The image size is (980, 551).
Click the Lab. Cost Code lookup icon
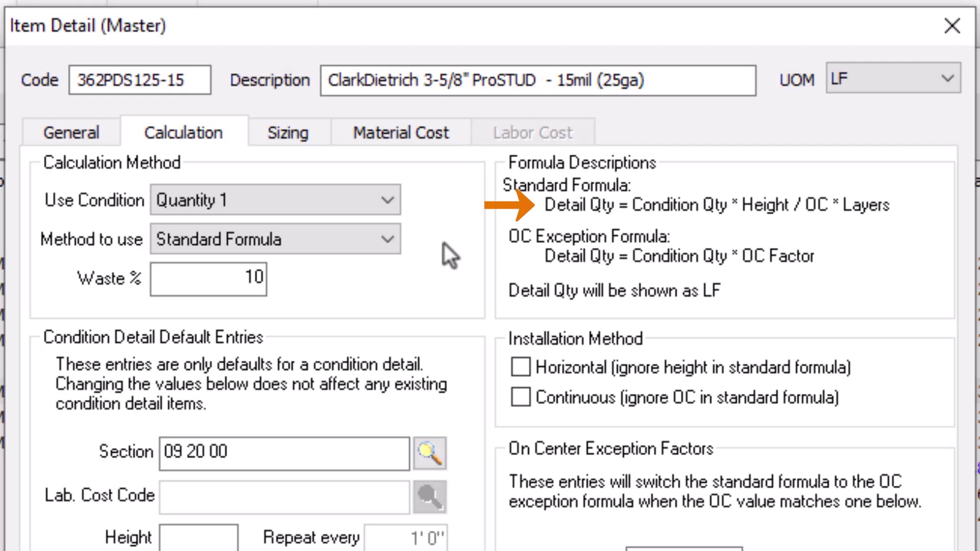(x=429, y=496)
